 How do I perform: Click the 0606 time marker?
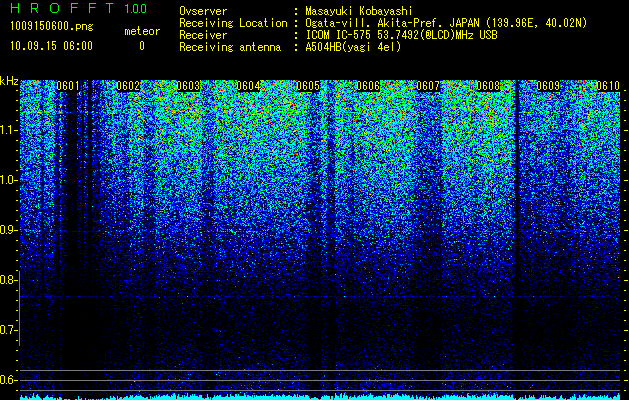(x=368, y=86)
